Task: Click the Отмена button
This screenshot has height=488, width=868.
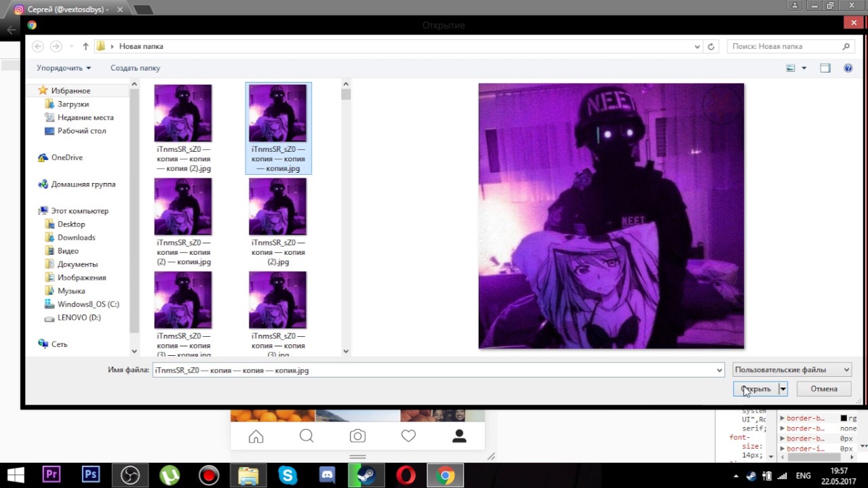Action: (824, 389)
